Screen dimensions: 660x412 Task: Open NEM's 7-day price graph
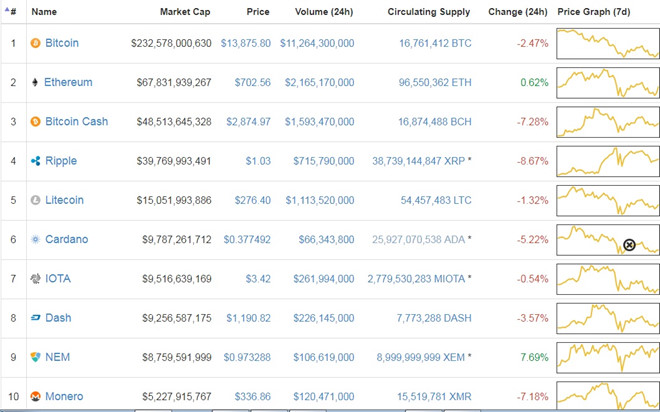607,357
